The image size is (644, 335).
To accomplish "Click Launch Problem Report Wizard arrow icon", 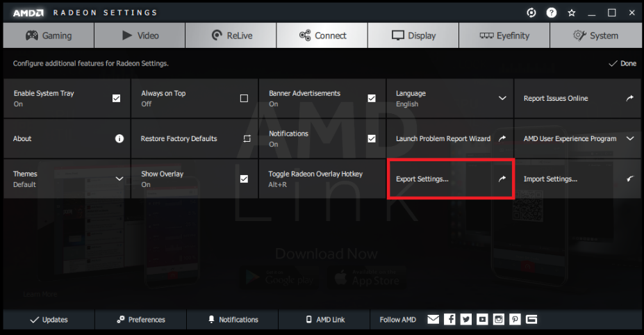I will [502, 138].
